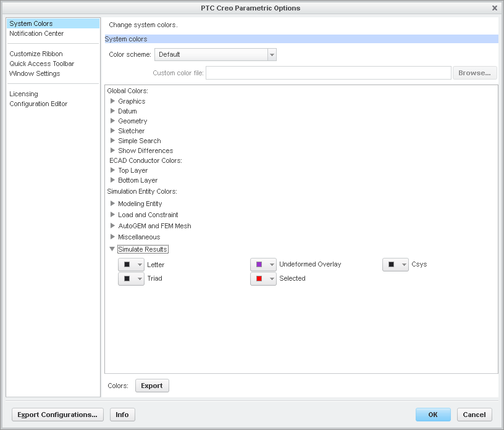
Task: Collapse the Simulate Results group
Action: pos(112,249)
